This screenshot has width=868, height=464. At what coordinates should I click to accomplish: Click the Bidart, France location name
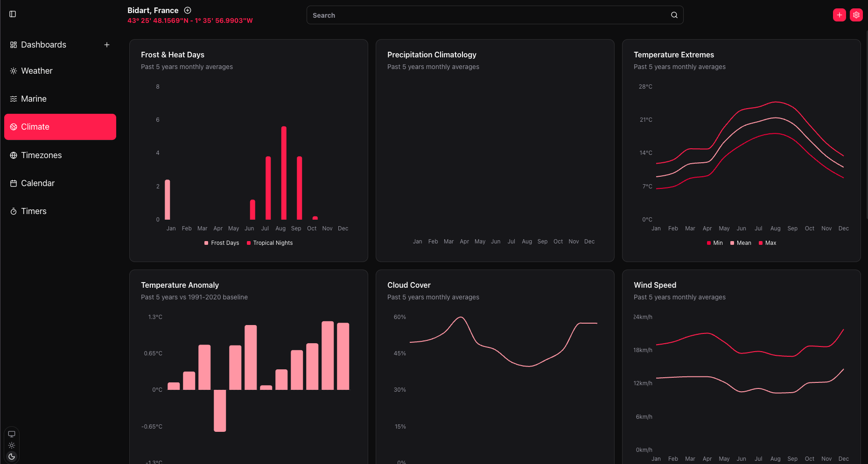[x=153, y=10]
